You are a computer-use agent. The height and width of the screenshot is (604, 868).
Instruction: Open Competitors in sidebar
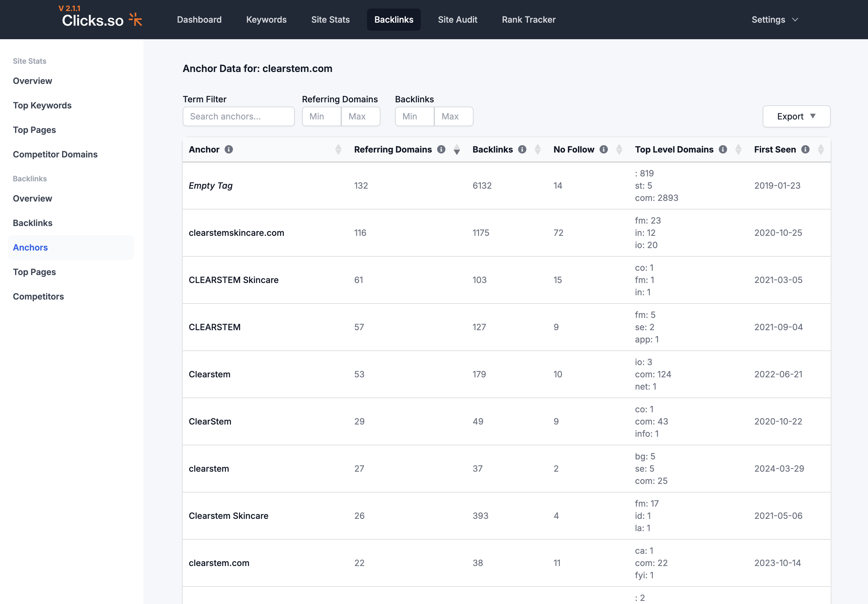coord(38,296)
